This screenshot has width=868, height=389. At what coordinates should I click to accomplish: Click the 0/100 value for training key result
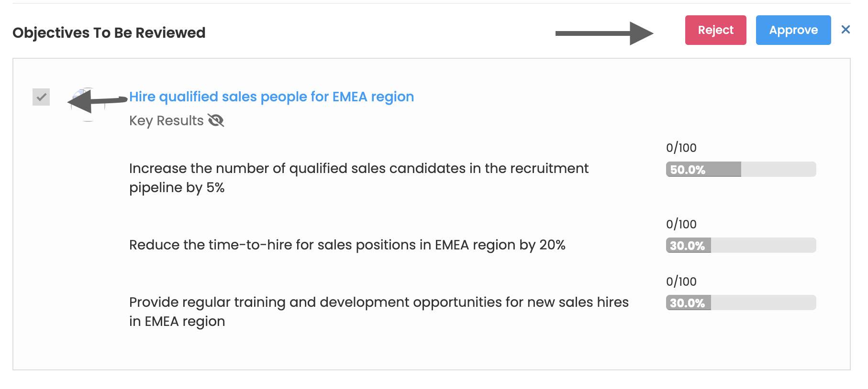coord(681,281)
